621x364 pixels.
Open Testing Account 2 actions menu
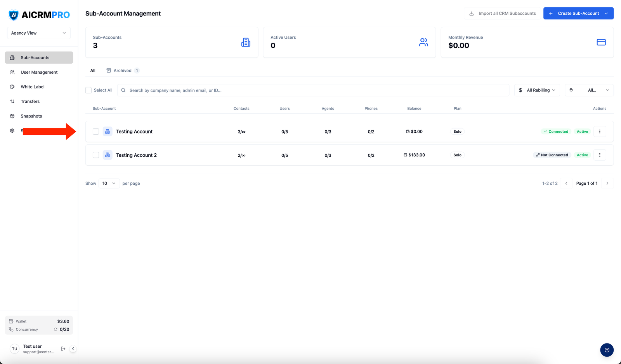(x=600, y=155)
